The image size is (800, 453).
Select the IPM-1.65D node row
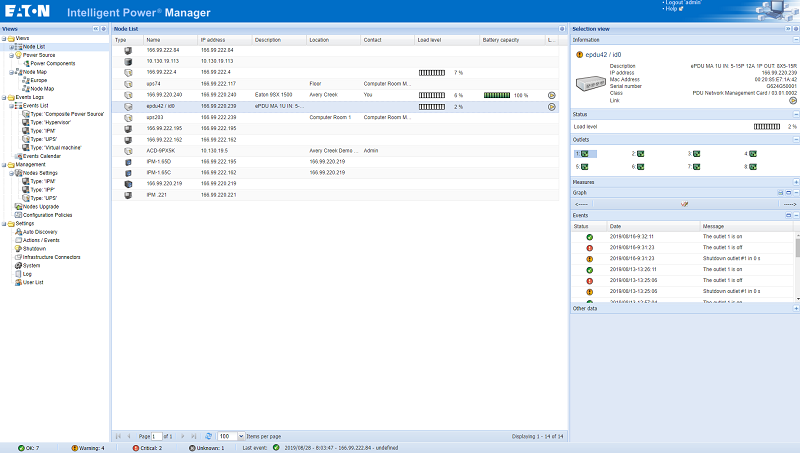[x=335, y=162]
